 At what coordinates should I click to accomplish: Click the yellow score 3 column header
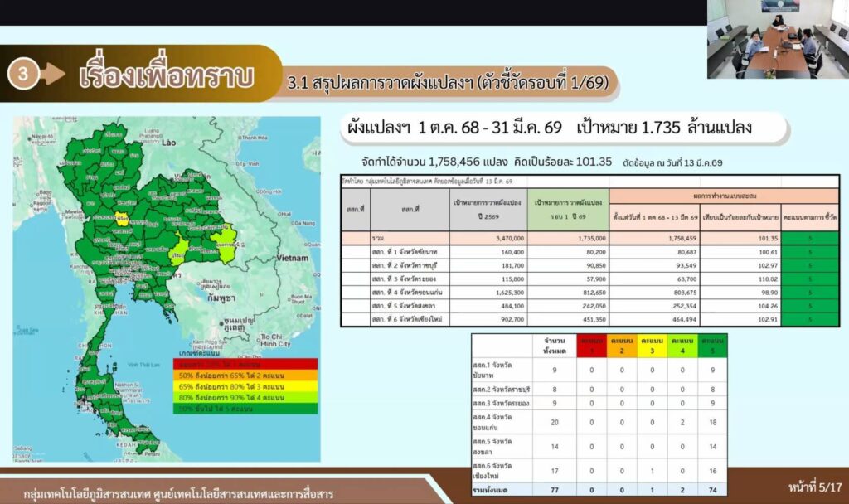click(x=652, y=345)
